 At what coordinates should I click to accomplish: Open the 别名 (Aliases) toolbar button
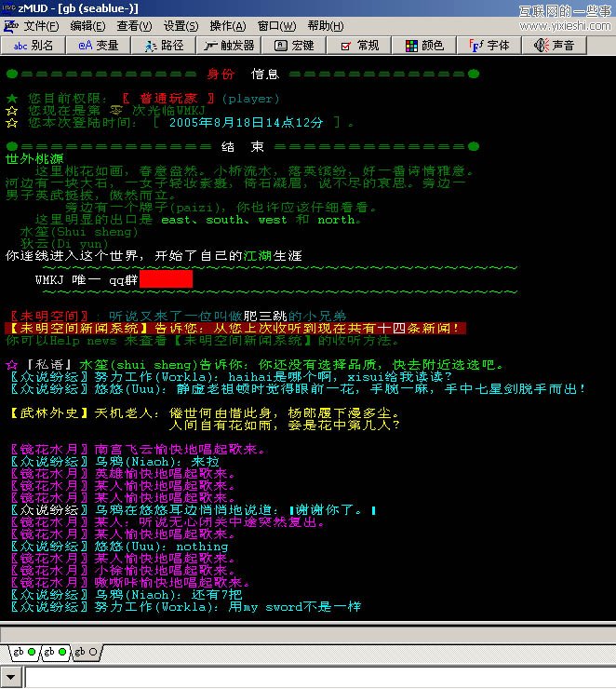point(33,45)
